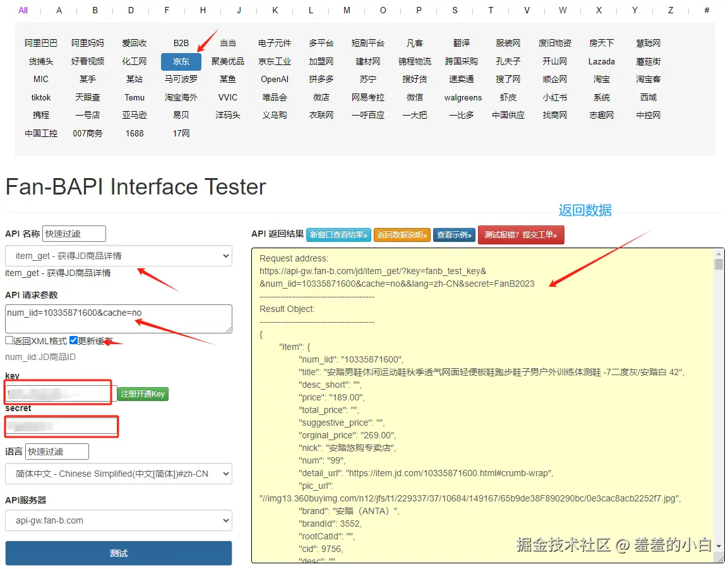
Task: Click the blue 测试 button
Action: pos(119,553)
